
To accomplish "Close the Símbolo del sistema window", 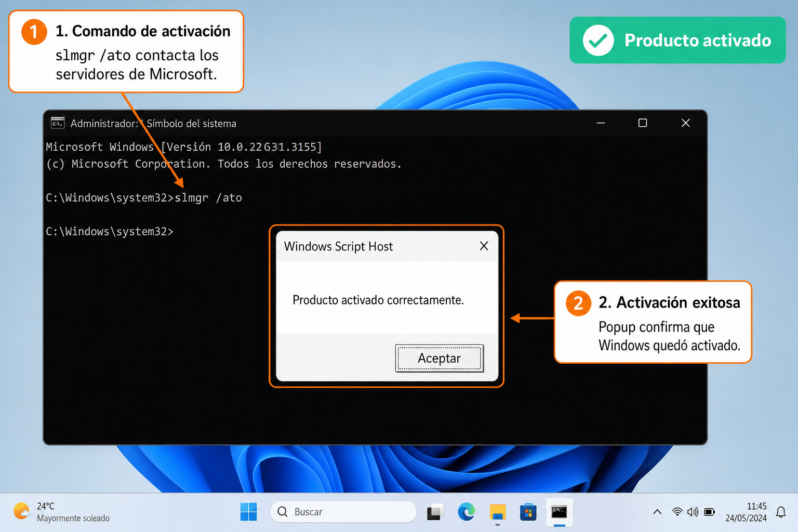I will pos(686,123).
